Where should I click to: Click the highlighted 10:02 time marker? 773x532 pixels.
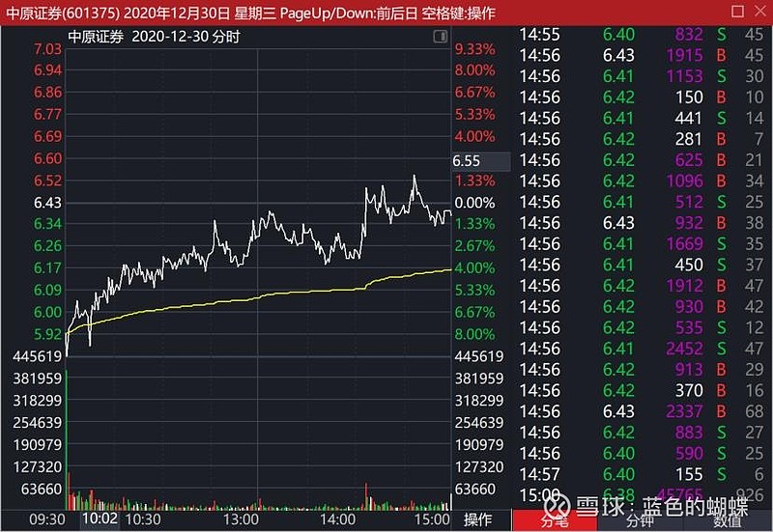[100, 518]
